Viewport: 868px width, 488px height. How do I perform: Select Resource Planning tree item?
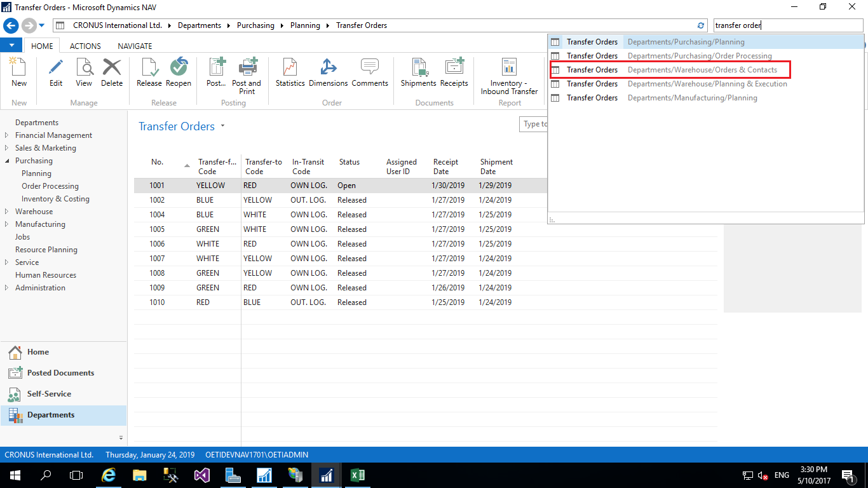point(46,250)
